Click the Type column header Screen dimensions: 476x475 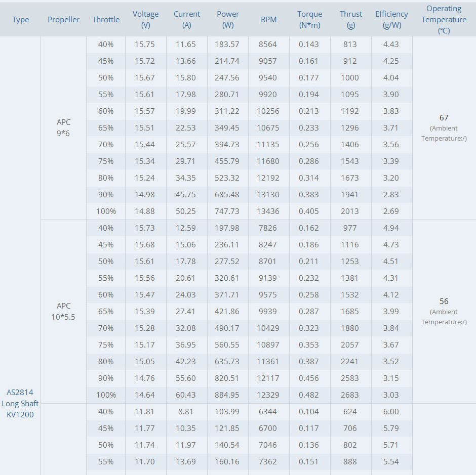pyautogui.click(x=21, y=20)
